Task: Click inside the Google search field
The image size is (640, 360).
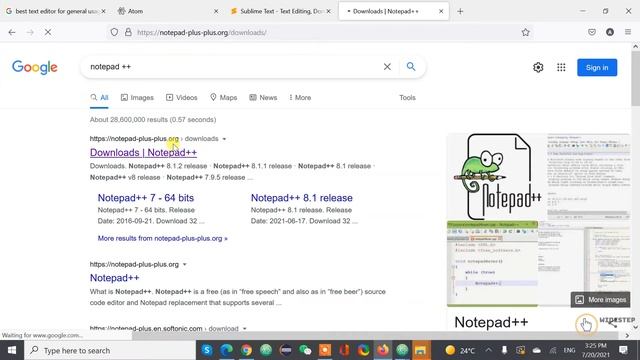Action: coord(233,67)
